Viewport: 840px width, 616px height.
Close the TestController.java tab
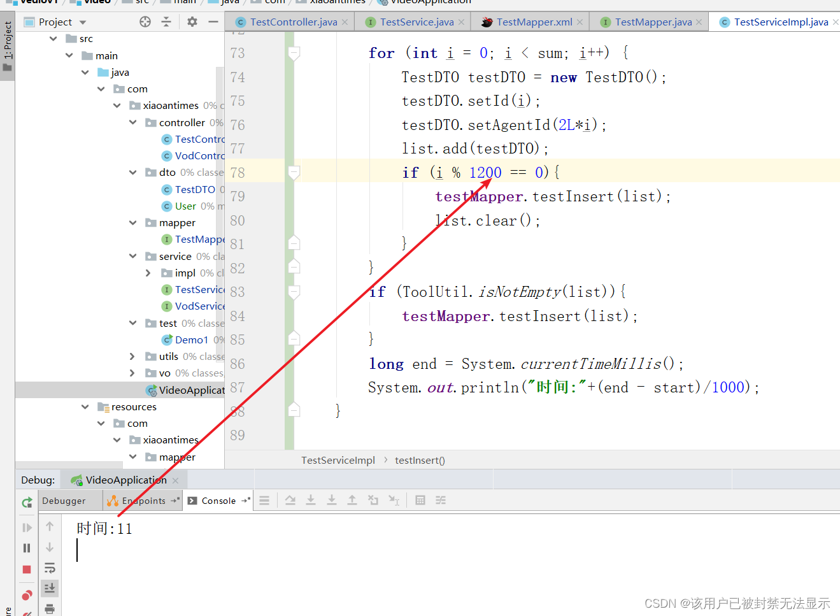point(345,22)
